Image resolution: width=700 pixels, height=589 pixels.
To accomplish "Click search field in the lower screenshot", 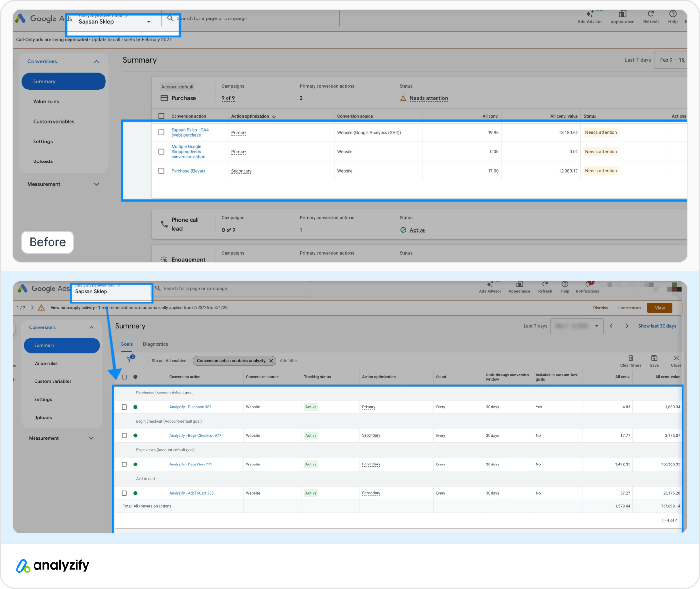I will [x=231, y=288].
